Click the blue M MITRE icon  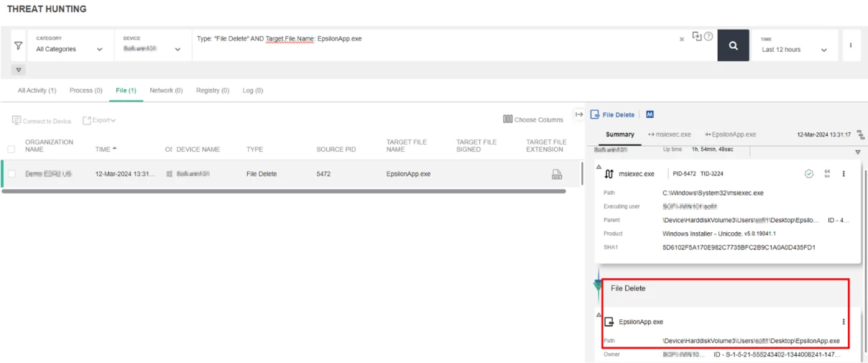[650, 114]
